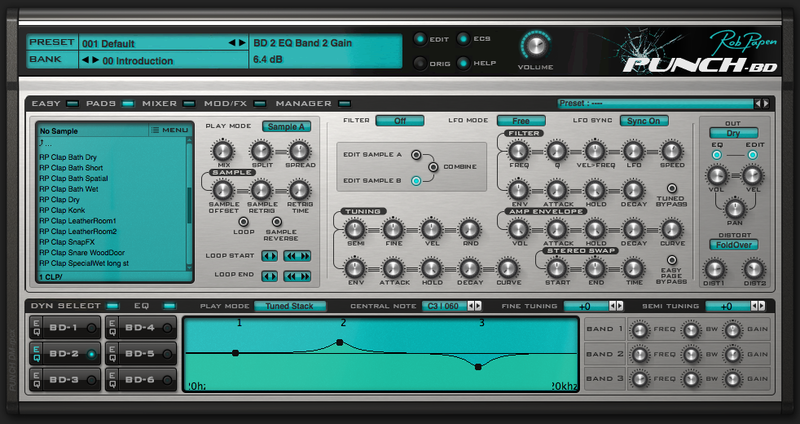Click LOOP END fast-step arrows
Screen dimensions: 800x424
click(x=297, y=276)
